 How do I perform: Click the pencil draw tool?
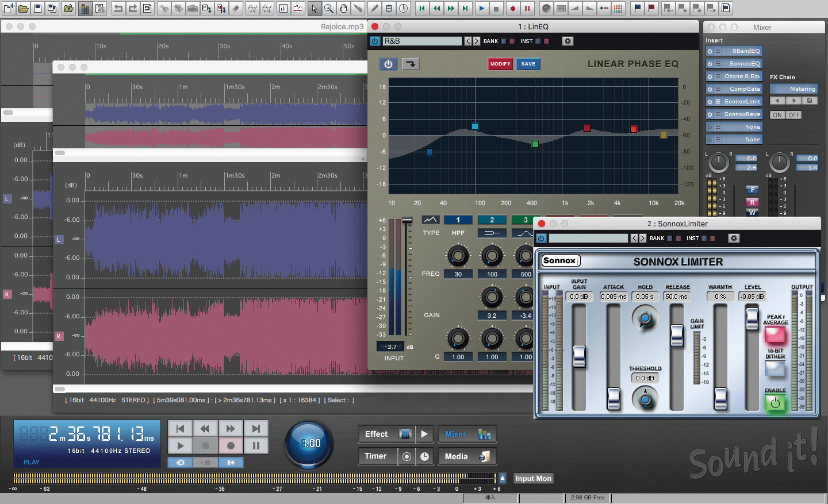coord(374,9)
